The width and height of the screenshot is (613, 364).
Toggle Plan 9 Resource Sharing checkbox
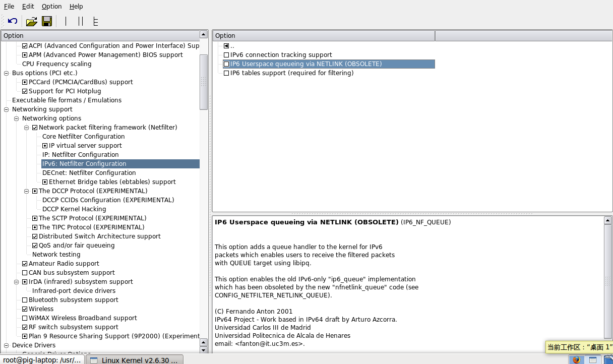click(x=25, y=336)
